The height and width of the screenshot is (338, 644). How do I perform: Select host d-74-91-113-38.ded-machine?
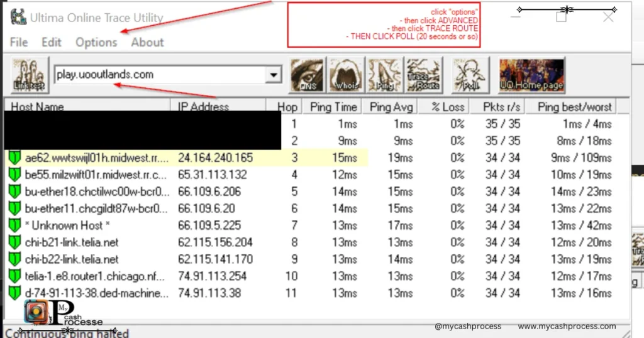point(96,293)
